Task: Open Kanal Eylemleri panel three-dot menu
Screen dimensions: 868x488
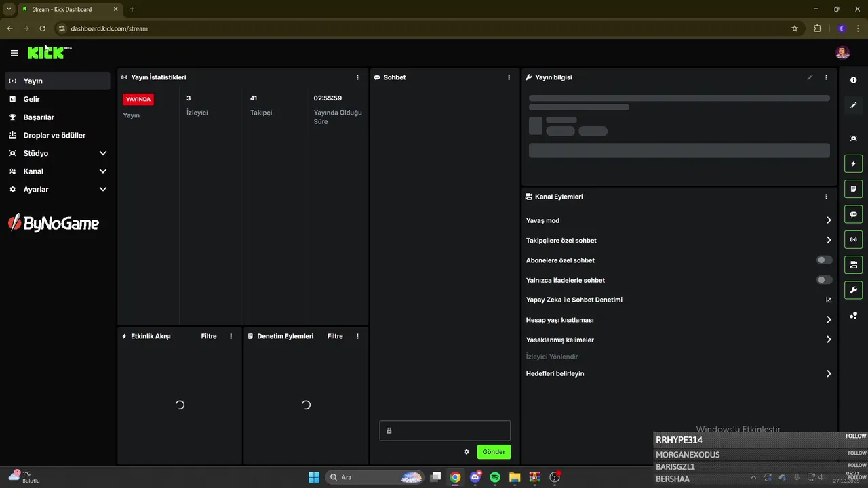Action: click(x=826, y=197)
